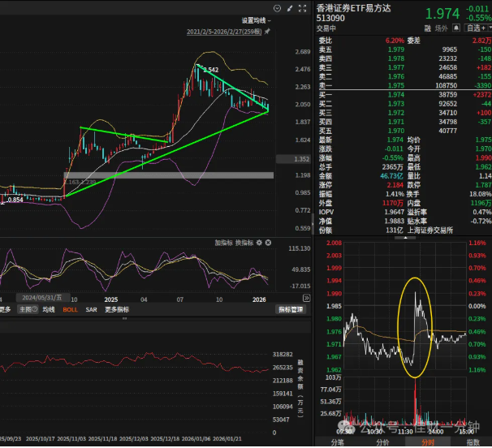Image resolution: width=492 pixels, height=448 pixels.
Task: Click the 主图 help toggle
Action: [28, 310]
